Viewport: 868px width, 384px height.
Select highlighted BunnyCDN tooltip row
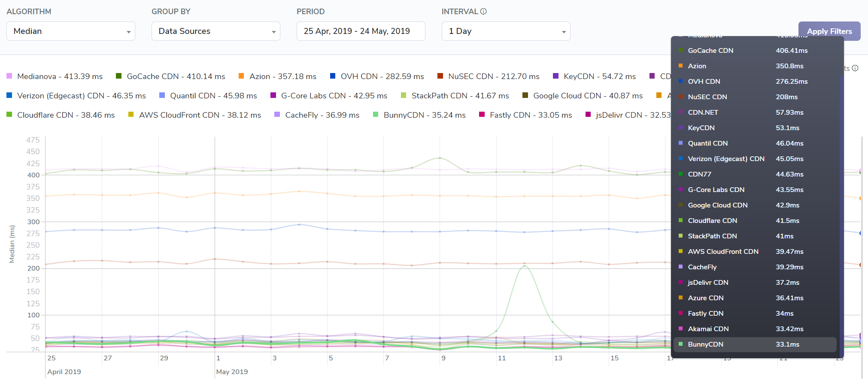[x=755, y=344]
